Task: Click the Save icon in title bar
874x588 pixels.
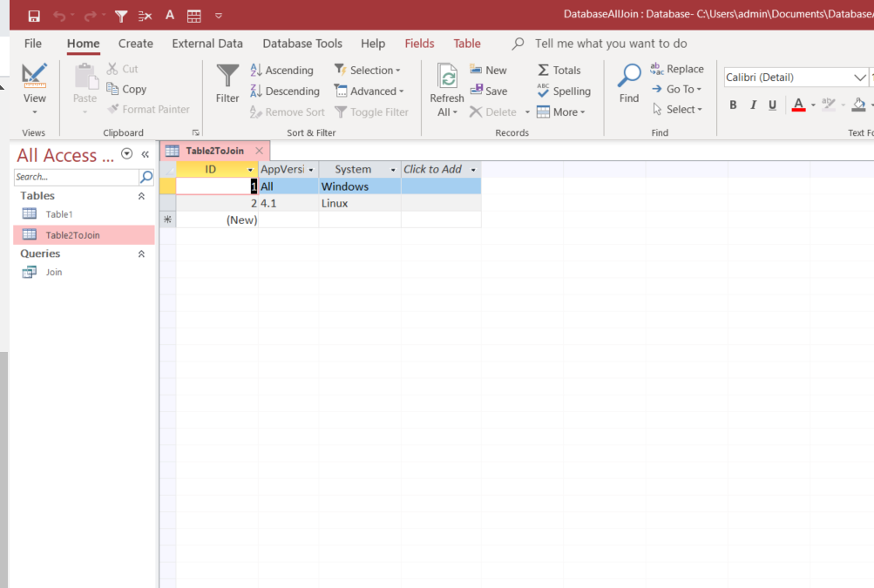Action: [34, 16]
